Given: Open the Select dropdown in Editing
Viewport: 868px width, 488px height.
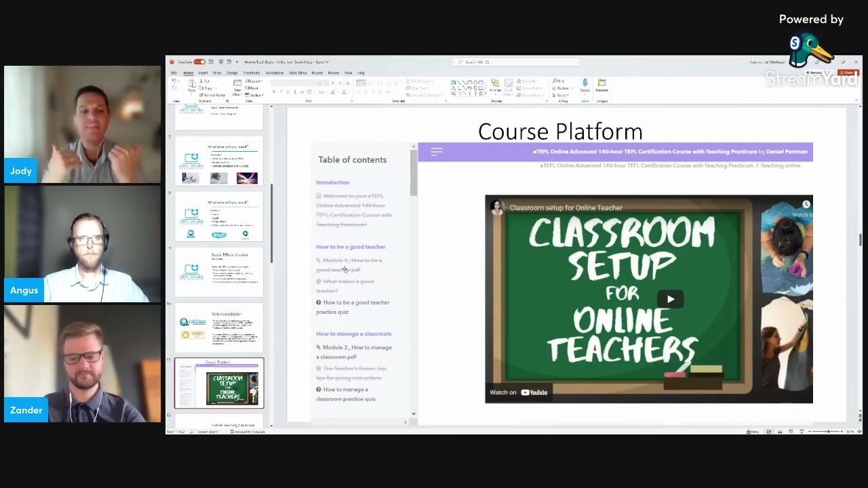Looking at the screenshot, I should pyautogui.click(x=560, y=95).
